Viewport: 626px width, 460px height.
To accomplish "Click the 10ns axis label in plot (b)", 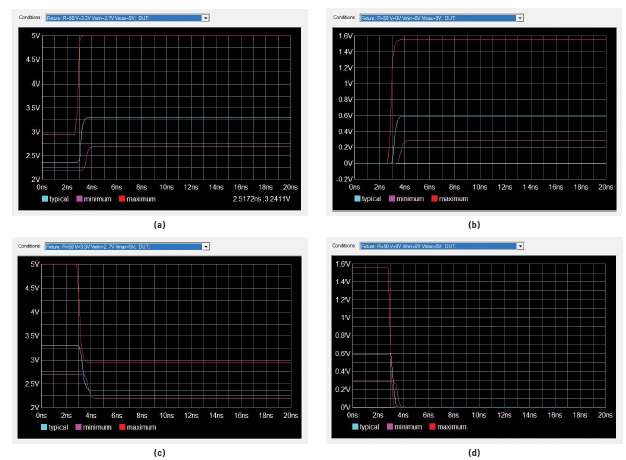I will pos(479,187).
